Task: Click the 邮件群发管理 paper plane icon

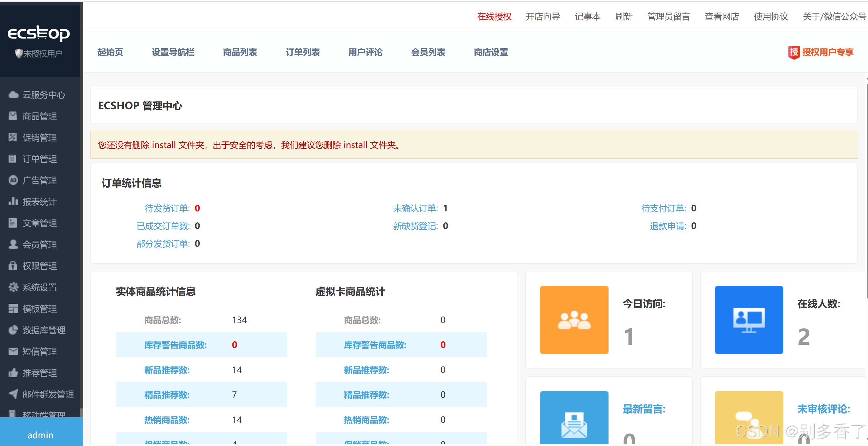Action: tap(13, 394)
